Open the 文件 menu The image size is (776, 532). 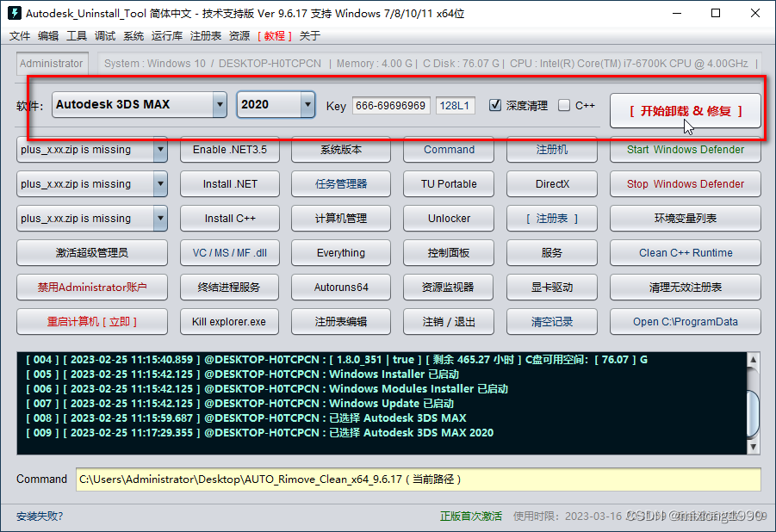coord(20,35)
